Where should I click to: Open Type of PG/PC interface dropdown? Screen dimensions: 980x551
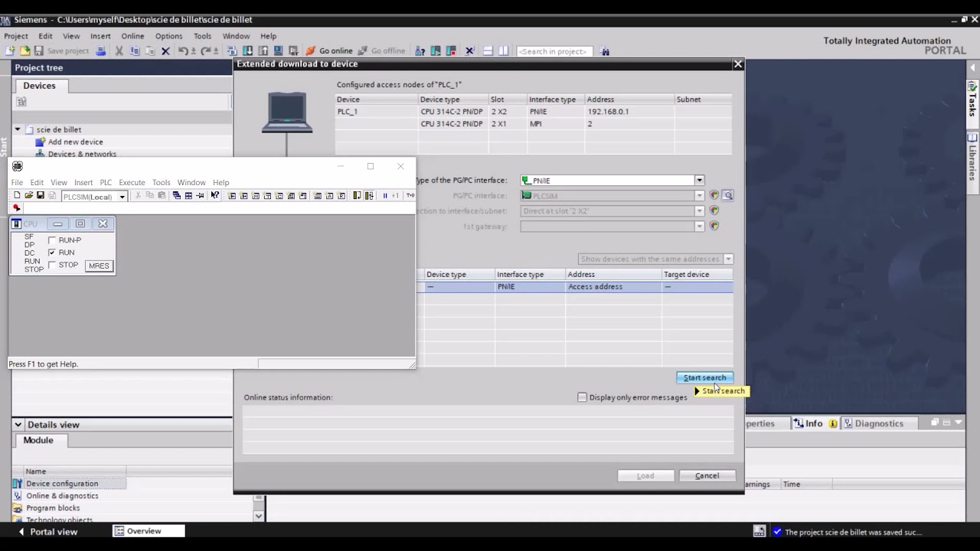point(699,181)
